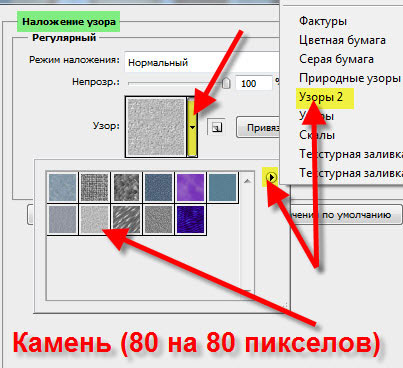The image size is (403, 368).
Task: Open the pattern picker dropdown arrow
Action: pos(192,127)
